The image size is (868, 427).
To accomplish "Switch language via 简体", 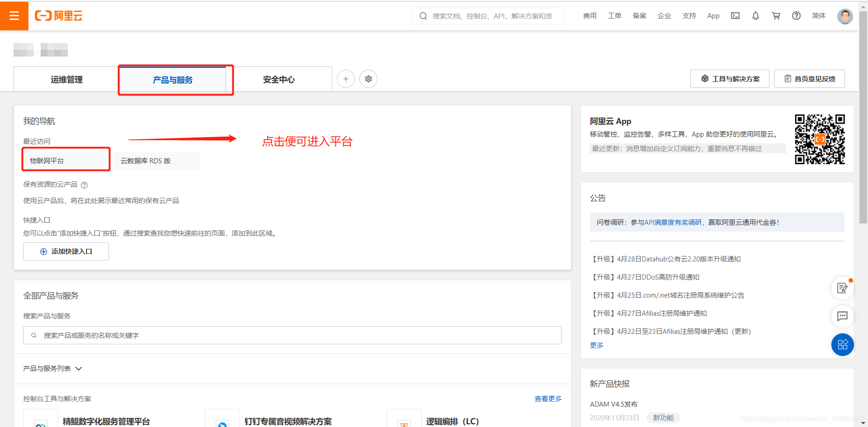I will pyautogui.click(x=819, y=16).
